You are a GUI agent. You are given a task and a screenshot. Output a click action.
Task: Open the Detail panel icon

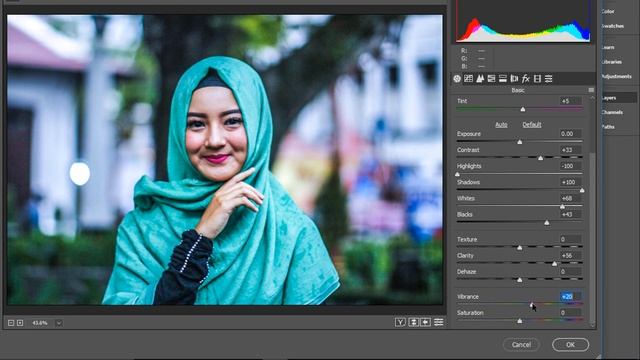[480, 78]
